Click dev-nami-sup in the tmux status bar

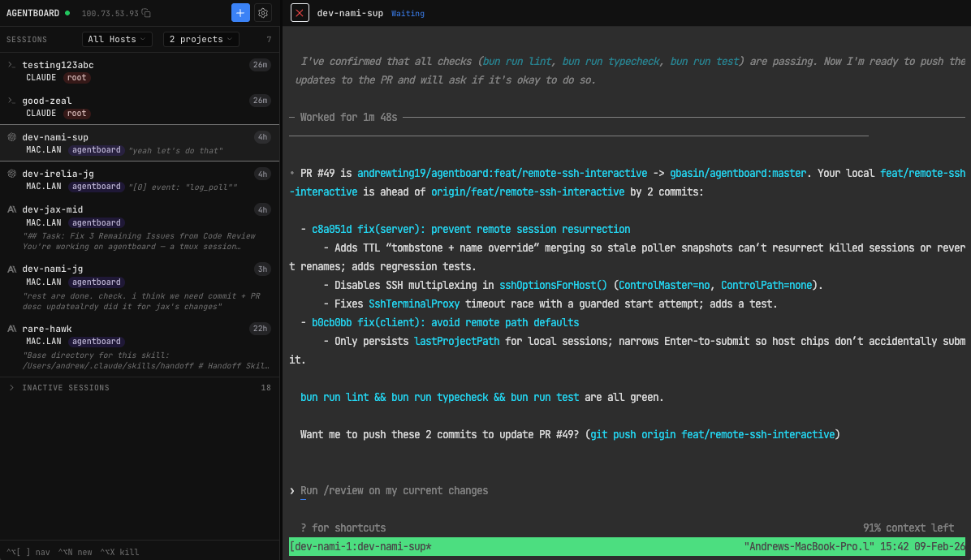pos(360,546)
